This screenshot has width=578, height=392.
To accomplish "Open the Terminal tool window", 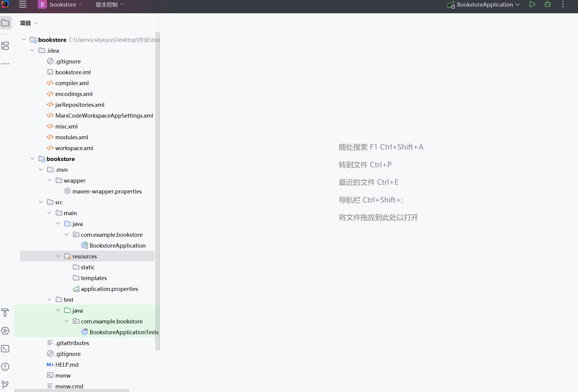I will coord(5,349).
